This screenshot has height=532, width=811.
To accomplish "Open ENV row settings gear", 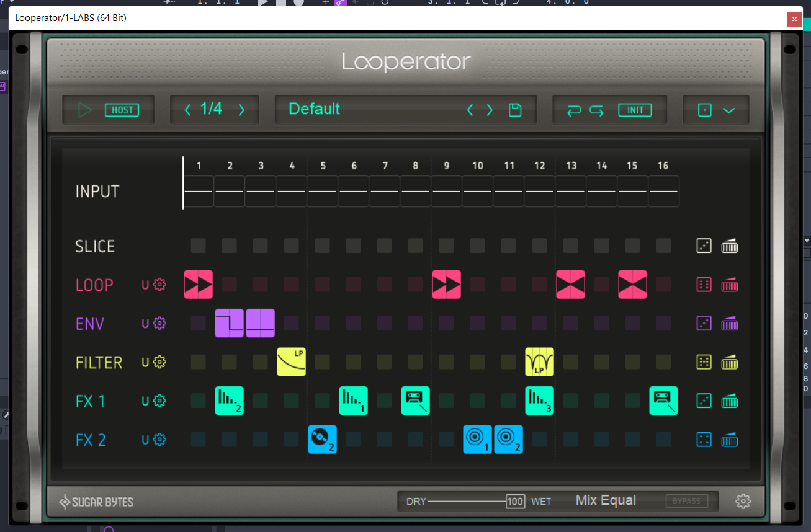I will (160, 324).
